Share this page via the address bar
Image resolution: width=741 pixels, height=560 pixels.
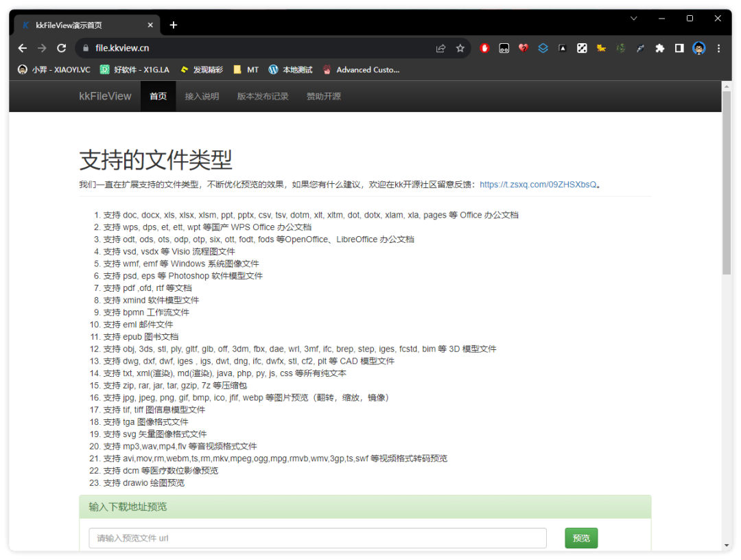click(440, 48)
